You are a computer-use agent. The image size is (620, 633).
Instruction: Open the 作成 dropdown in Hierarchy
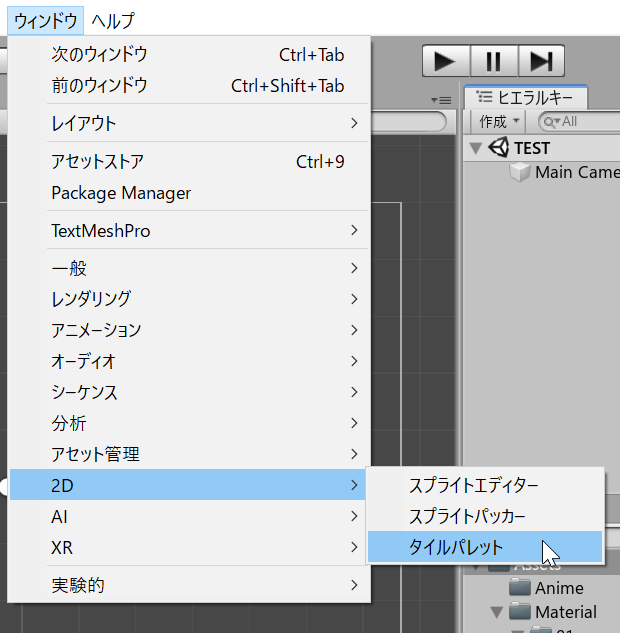point(499,121)
